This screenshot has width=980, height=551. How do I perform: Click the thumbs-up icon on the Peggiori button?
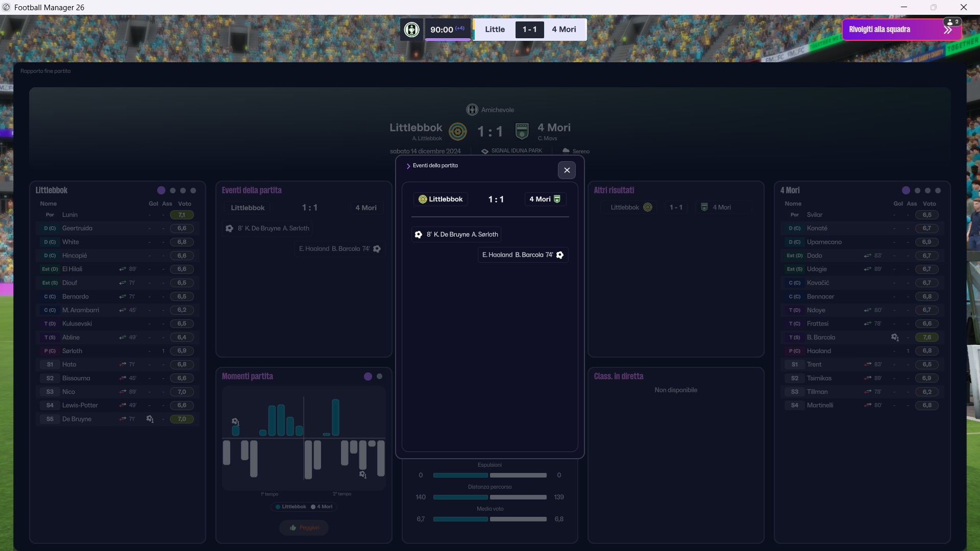(x=293, y=528)
